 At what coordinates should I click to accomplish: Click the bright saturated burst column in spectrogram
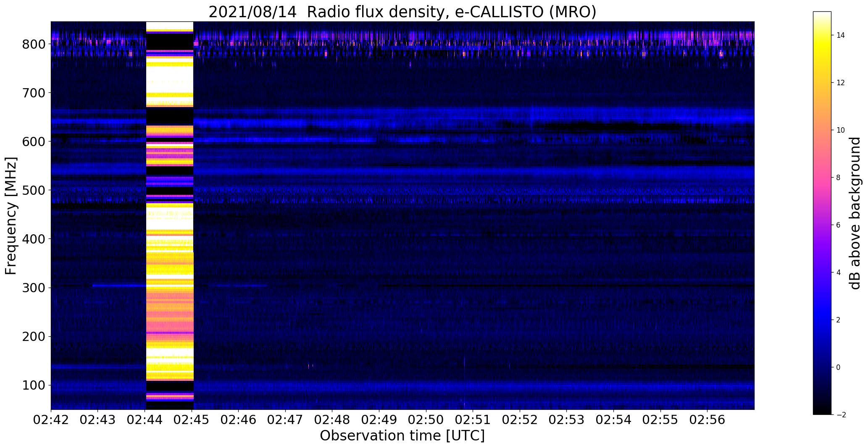point(170,215)
